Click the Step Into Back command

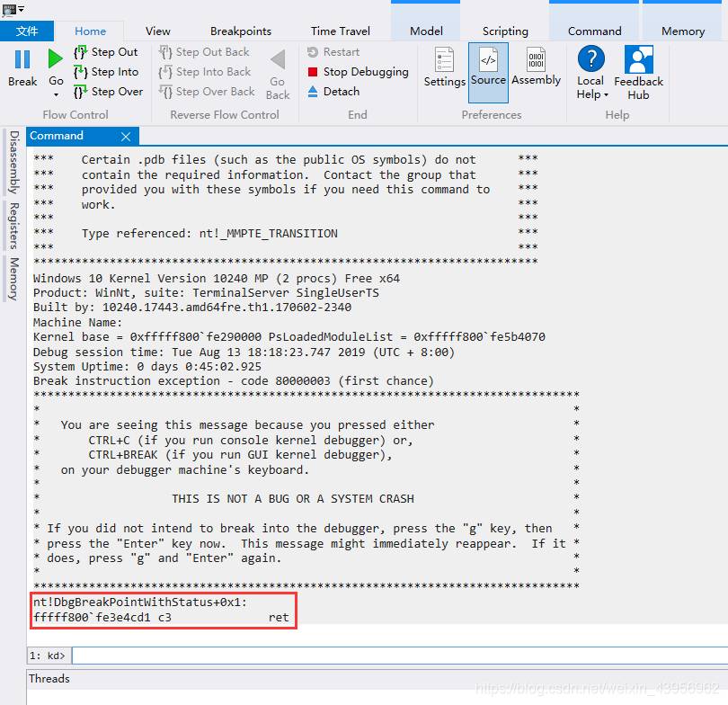[x=205, y=72]
